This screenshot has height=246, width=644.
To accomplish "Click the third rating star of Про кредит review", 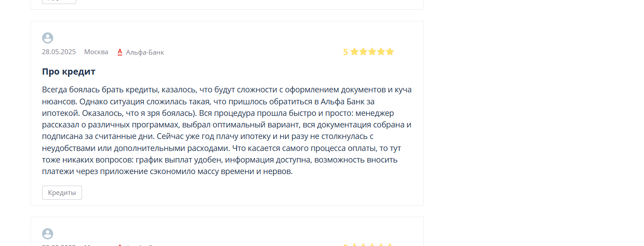I will click(x=372, y=52).
